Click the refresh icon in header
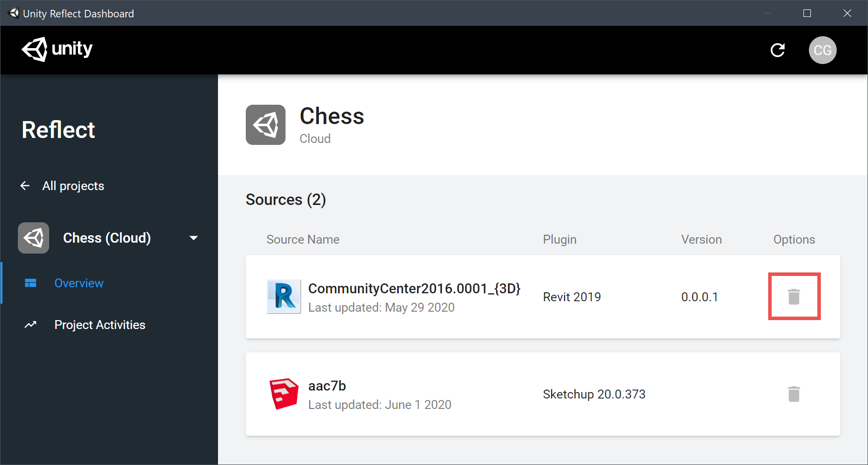The width and height of the screenshot is (868, 465). [778, 50]
